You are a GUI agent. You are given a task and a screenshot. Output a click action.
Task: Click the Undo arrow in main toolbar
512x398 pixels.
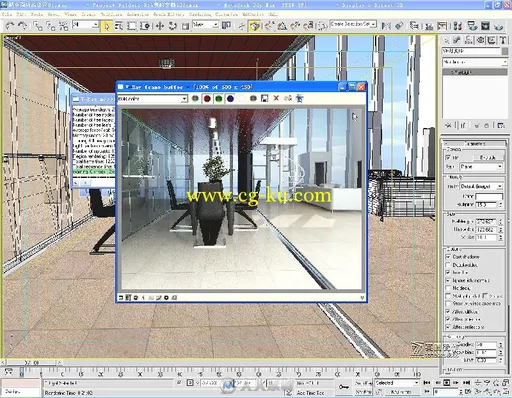coord(10,26)
